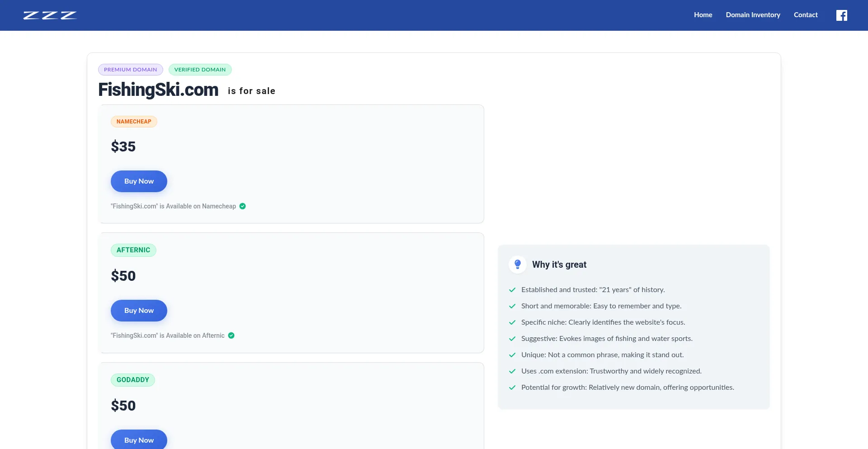The width and height of the screenshot is (868, 449).
Task: Click the $50 price in the GoDaddy card
Action: (123, 406)
